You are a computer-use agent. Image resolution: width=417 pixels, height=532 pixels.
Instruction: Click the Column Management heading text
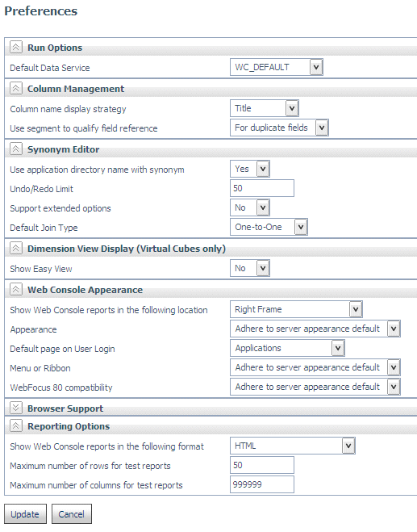coord(76,89)
